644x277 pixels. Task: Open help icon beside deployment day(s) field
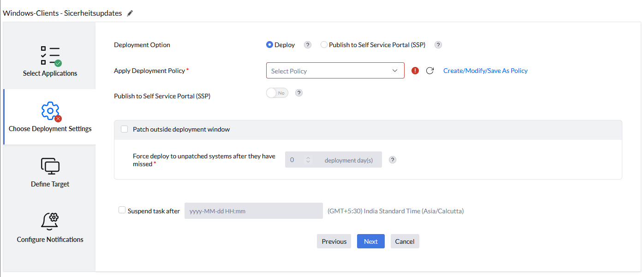coord(393,160)
